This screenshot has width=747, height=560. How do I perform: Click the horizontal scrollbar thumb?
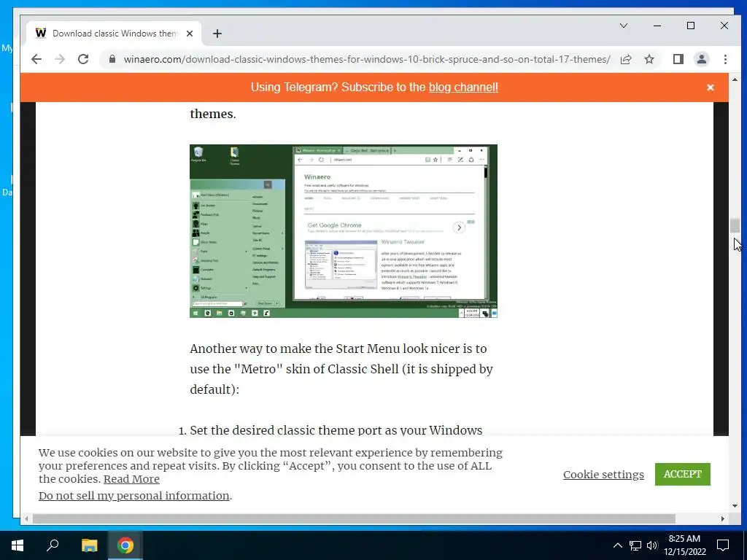354,518
